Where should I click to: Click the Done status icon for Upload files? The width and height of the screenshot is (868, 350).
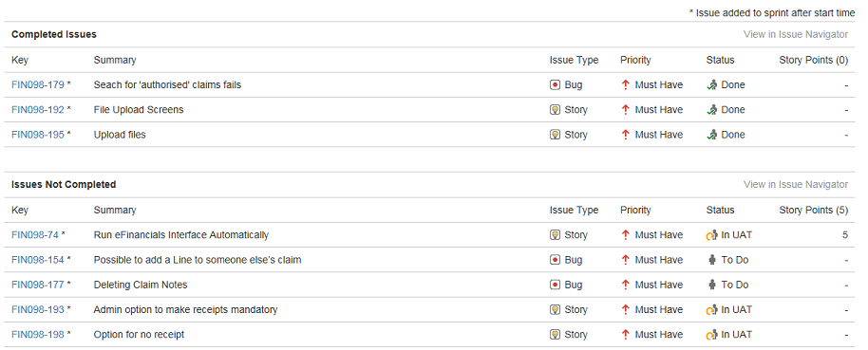tap(712, 135)
